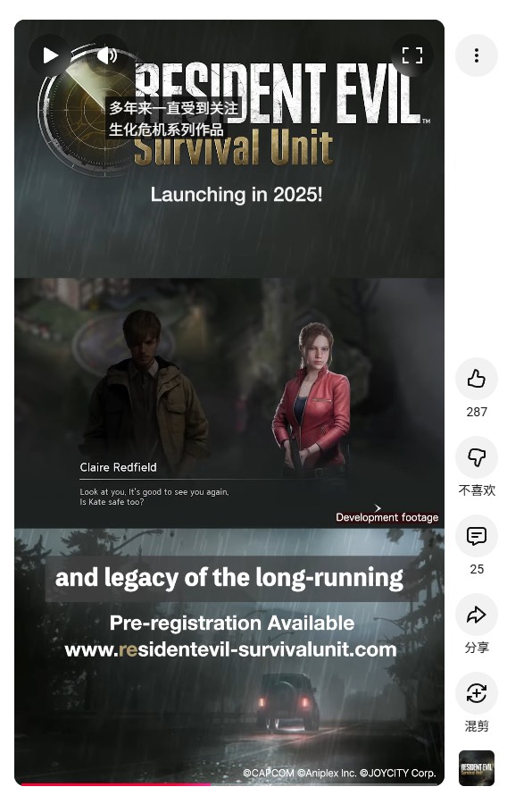The height and width of the screenshot is (795, 532).
Task: Click the Chinese subtitle caption overlay
Action: (x=173, y=119)
